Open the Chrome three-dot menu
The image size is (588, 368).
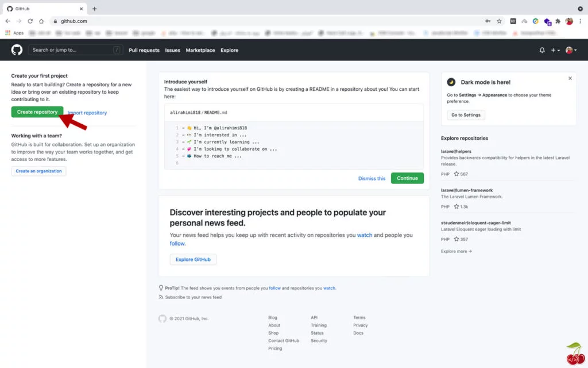581,21
